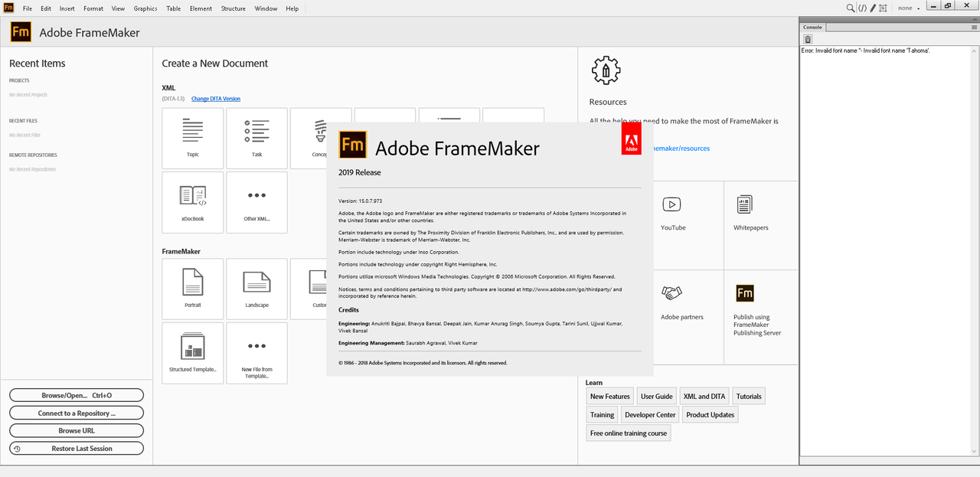980x477 pixels.
Task: Click Restore Last Session button
Action: pos(77,449)
